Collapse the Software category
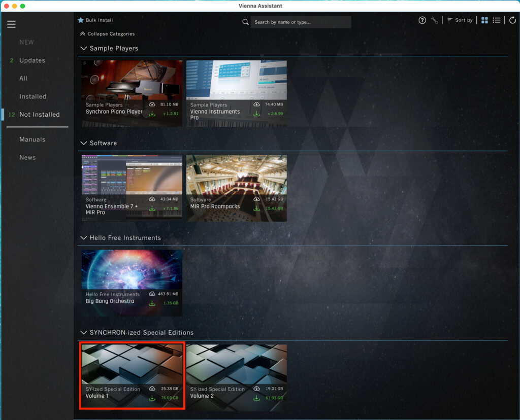This screenshot has height=420, width=520. tap(84, 143)
